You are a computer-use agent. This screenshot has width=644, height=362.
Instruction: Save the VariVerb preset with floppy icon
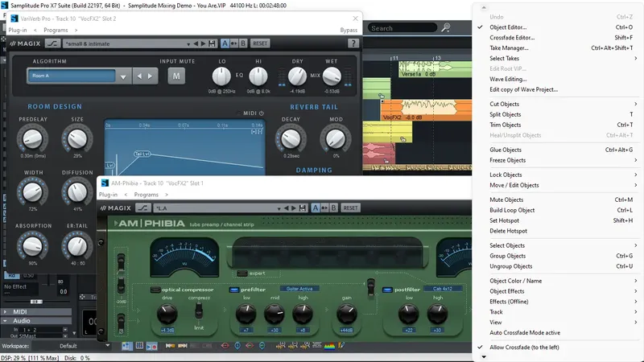point(212,43)
